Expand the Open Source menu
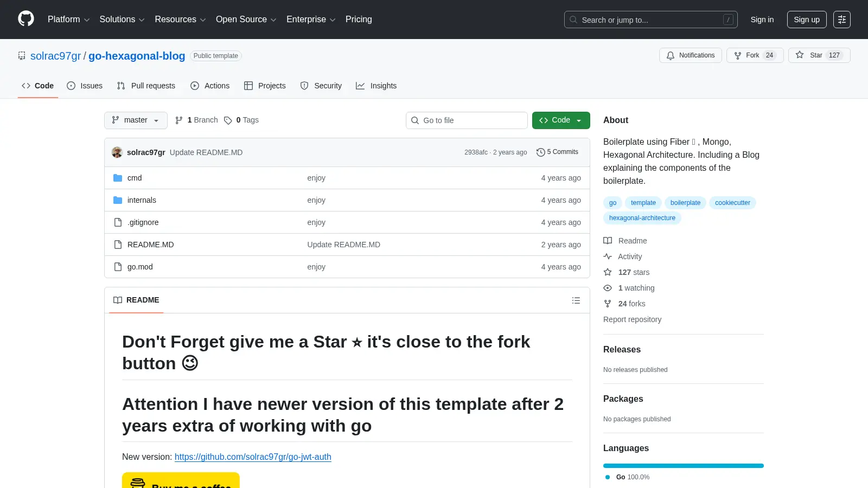The height and width of the screenshot is (488, 868). coord(246,20)
